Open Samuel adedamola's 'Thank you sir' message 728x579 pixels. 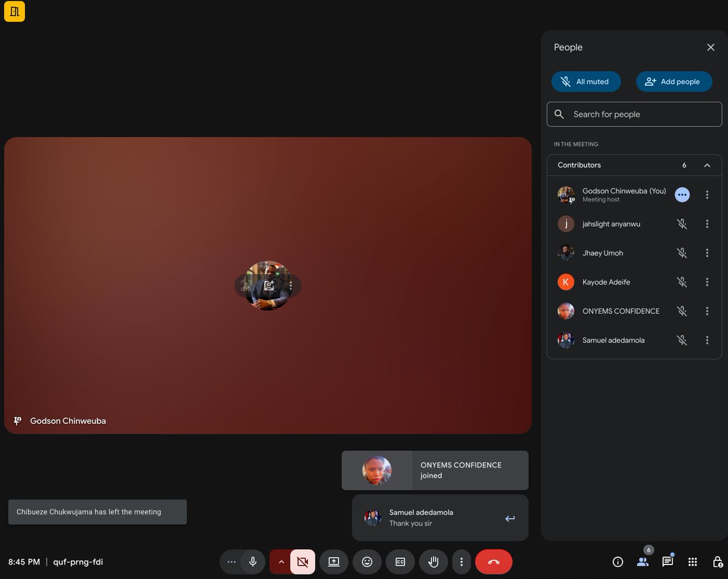coord(440,518)
